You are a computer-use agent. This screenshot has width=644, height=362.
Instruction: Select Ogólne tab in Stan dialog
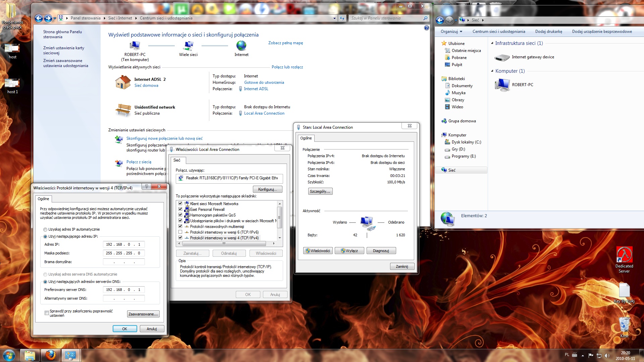tap(306, 138)
